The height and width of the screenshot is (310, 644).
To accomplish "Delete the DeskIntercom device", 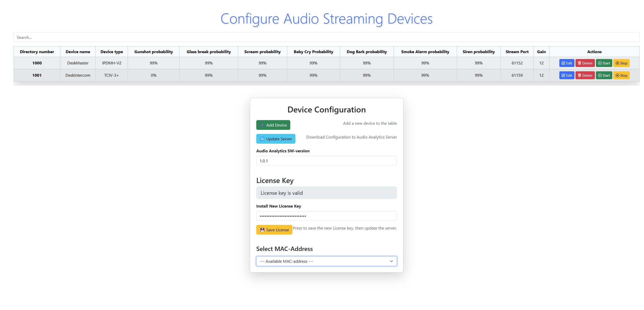I will point(585,75).
